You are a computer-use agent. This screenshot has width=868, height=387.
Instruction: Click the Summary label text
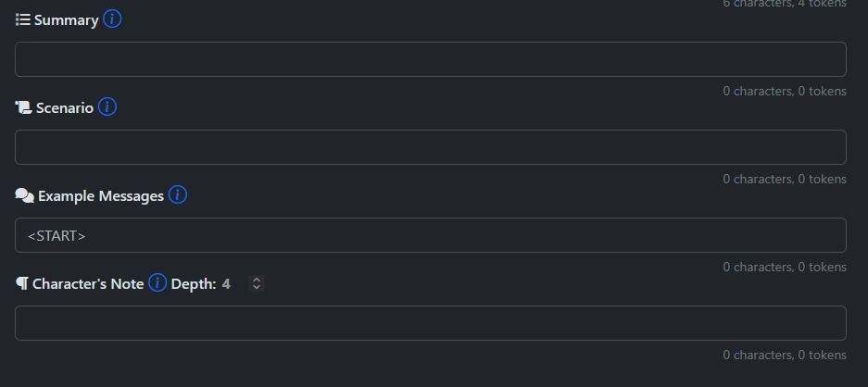[67, 20]
